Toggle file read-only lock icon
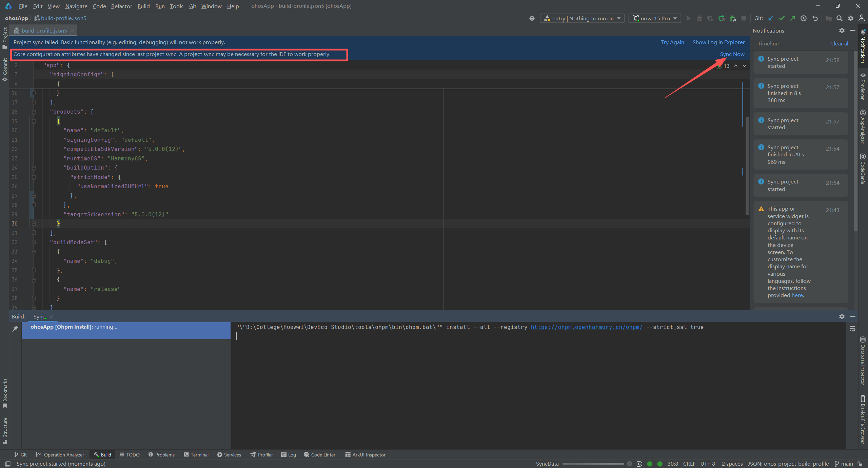The width and height of the screenshot is (868, 468). click(x=860, y=464)
